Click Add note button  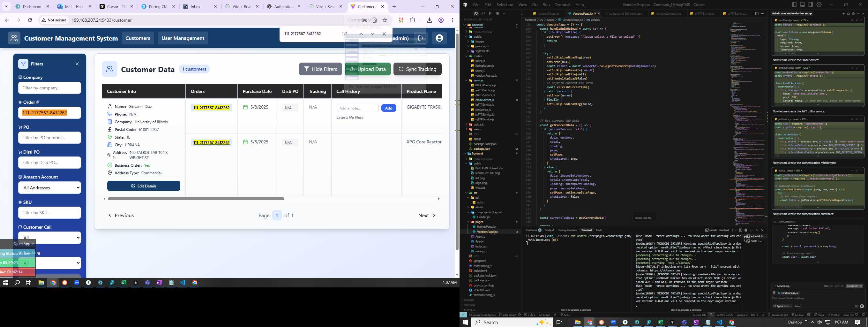(x=388, y=108)
